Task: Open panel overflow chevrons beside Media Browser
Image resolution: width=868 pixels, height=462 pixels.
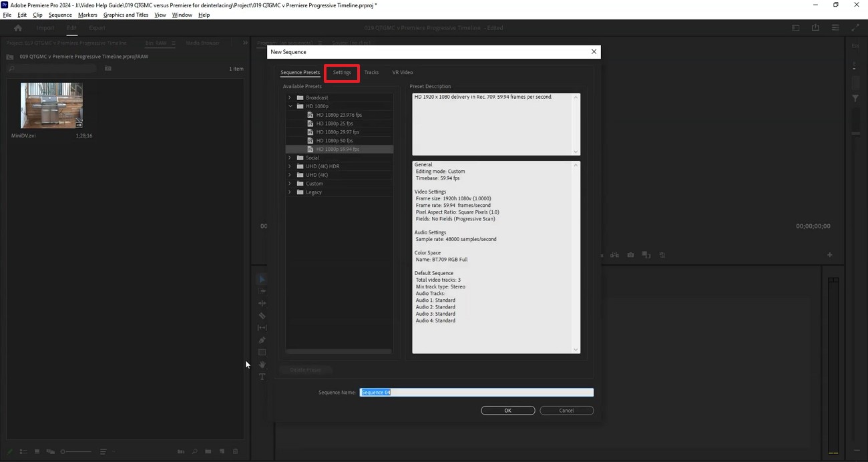Action: click(245, 43)
